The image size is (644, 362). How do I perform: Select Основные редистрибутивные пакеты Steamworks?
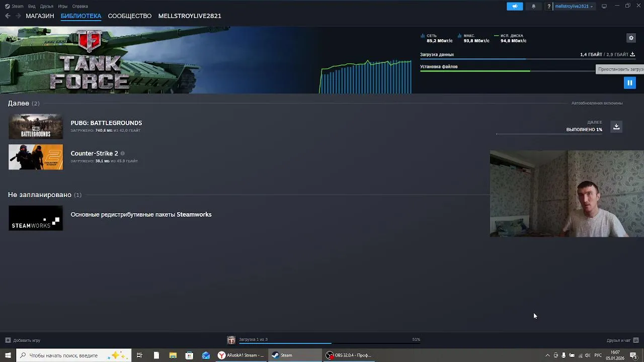tap(141, 214)
